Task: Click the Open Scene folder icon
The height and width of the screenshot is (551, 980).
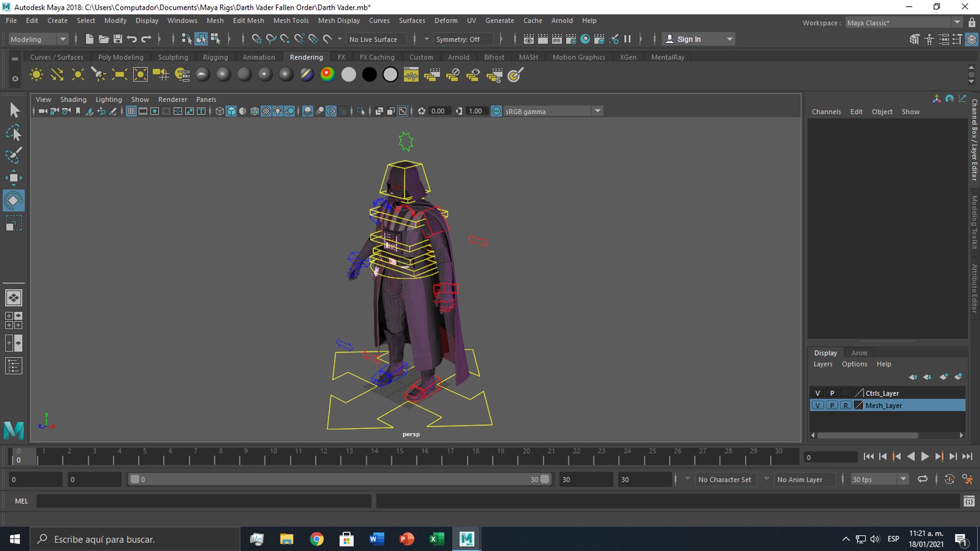Action: pyautogui.click(x=104, y=39)
